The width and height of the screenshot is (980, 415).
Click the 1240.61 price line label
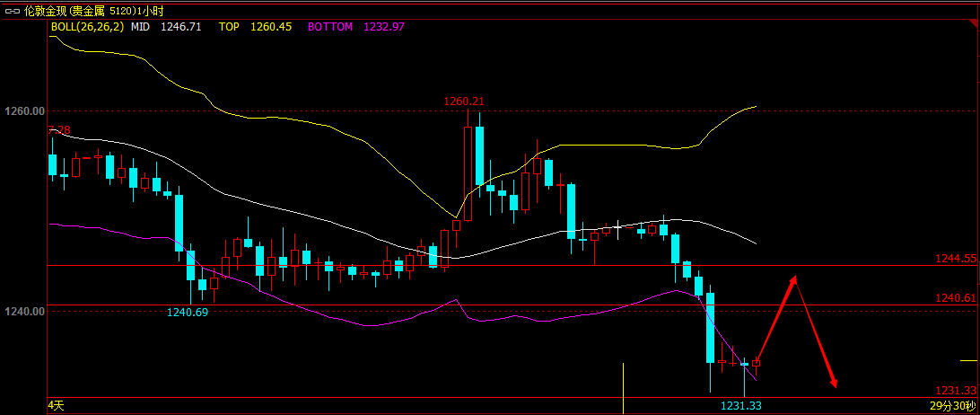(x=955, y=297)
